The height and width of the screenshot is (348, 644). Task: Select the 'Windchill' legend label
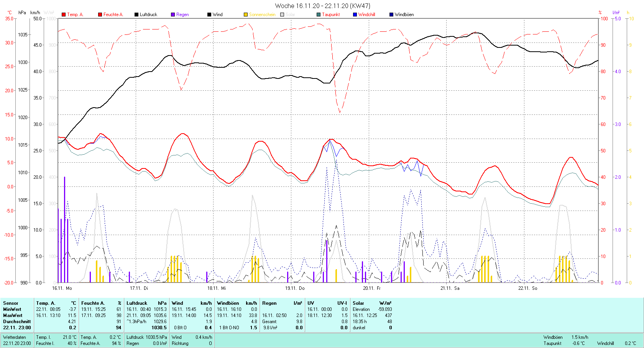point(367,15)
